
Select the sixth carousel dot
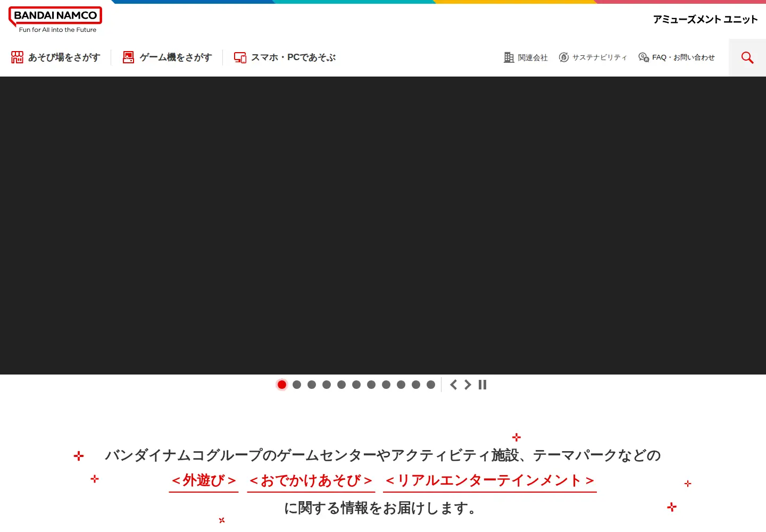pyautogui.click(x=356, y=385)
